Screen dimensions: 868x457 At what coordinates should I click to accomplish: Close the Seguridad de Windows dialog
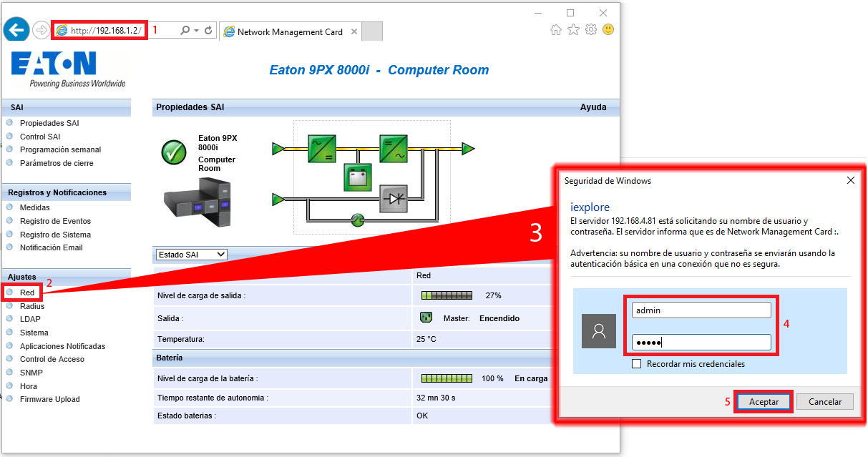851,181
